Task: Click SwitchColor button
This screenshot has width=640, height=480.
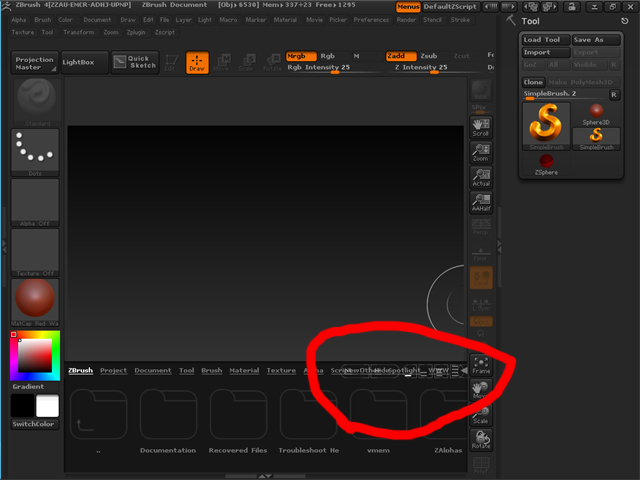Action: point(35,424)
